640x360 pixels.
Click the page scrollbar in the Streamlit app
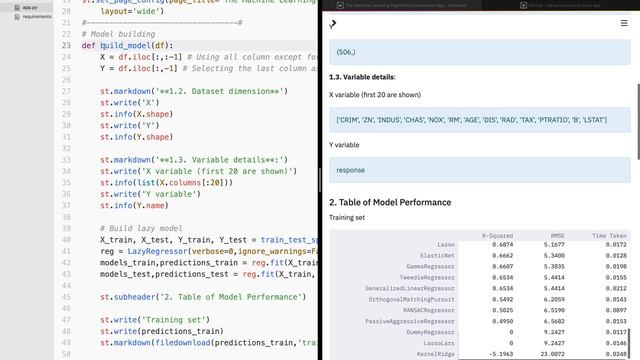pos(638,121)
